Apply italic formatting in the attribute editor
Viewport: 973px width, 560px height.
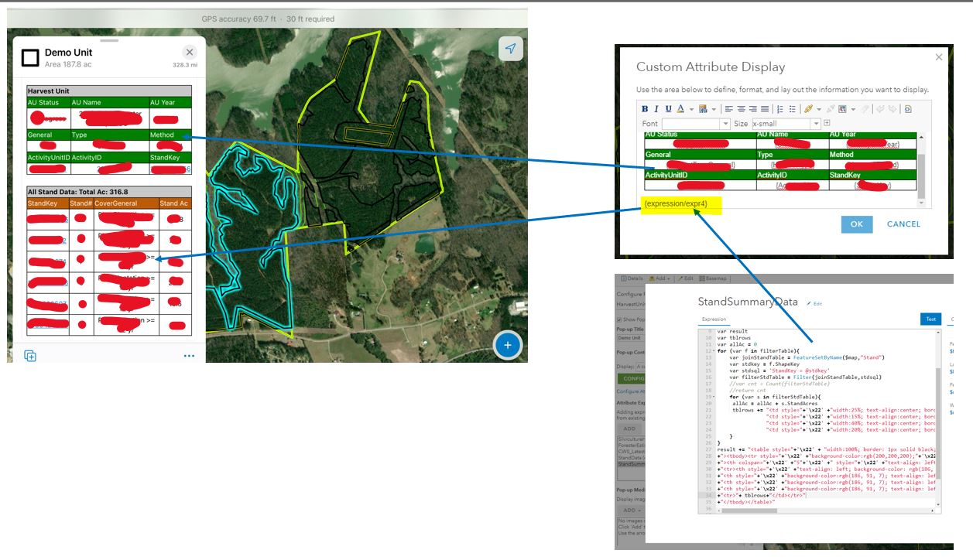pos(656,109)
